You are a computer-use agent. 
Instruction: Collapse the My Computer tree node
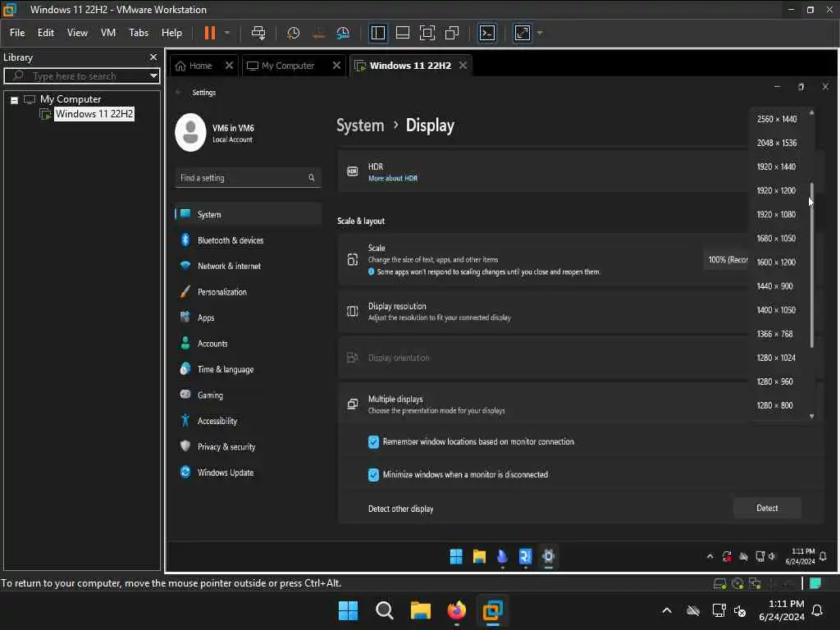(x=15, y=99)
